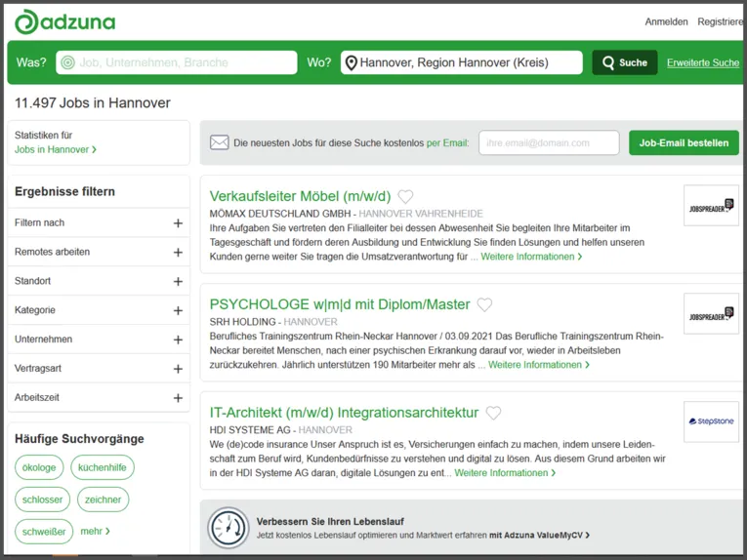Expand the Standort filter
This screenshot has width=747, height=560.
click(x=99, y=281)
